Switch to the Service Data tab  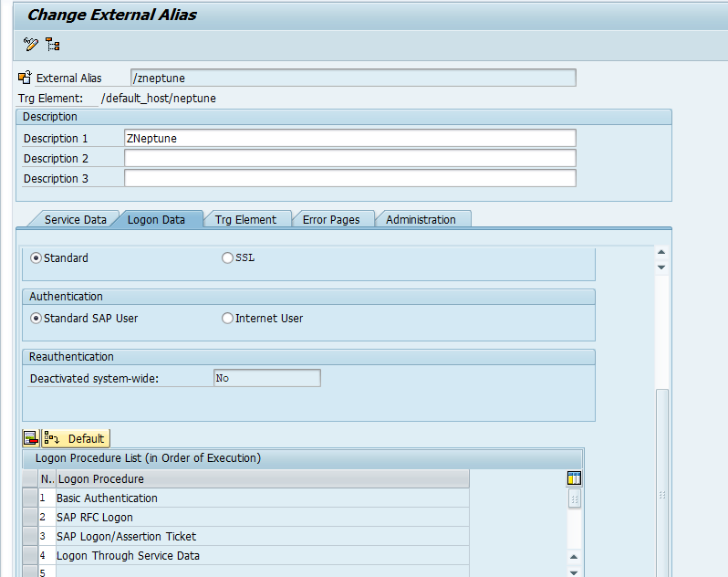click(x=75, y=219)
